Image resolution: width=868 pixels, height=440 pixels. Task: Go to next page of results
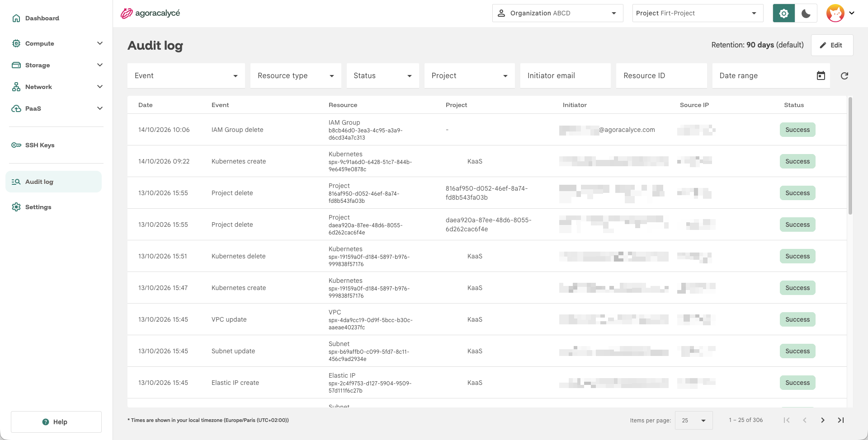(822, 420)
